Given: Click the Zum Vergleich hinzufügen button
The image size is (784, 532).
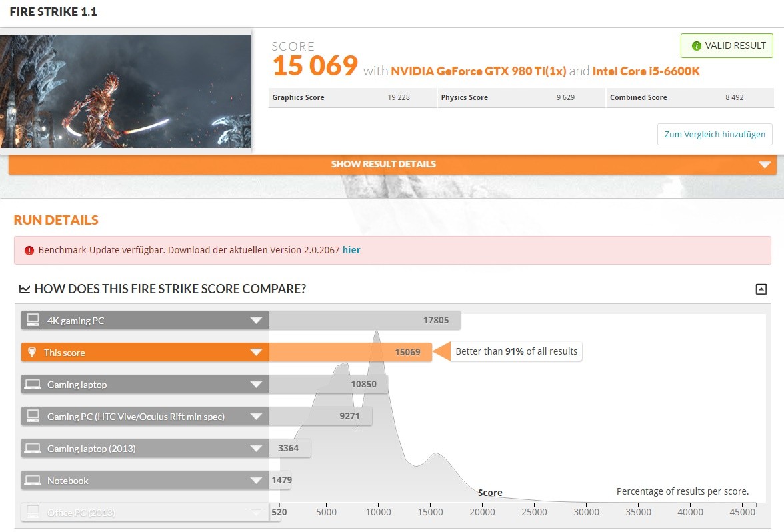Looking at the screenshot, I should coord(715,135).
